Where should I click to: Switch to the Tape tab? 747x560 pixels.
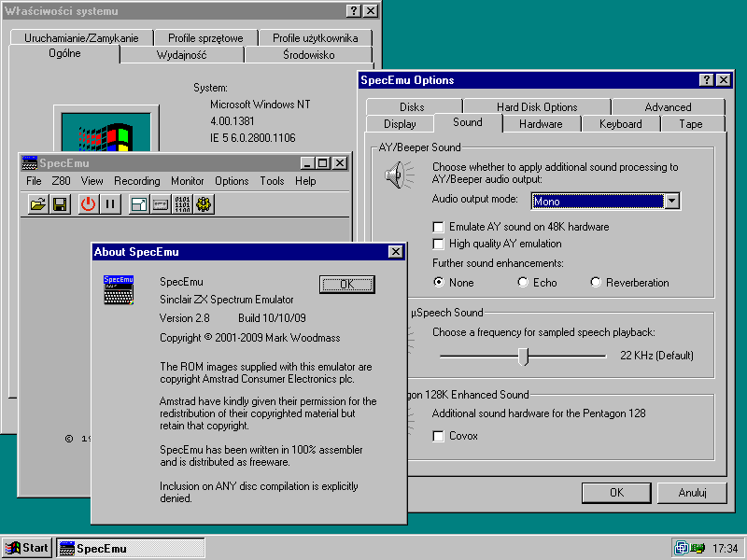tap(691, 124)
